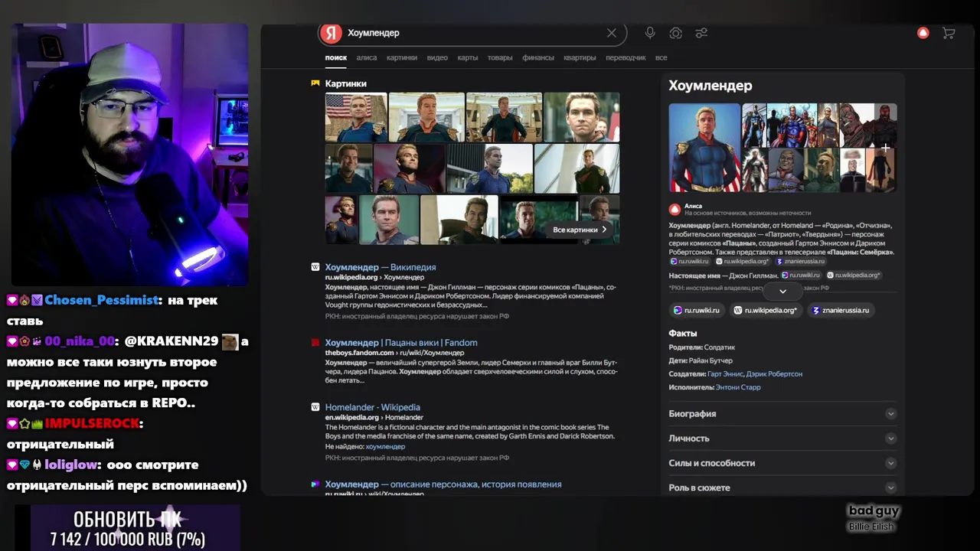This screenshot has width=980, height=551.
Task: Open the переводчик tab
Action: pos(626,57)
